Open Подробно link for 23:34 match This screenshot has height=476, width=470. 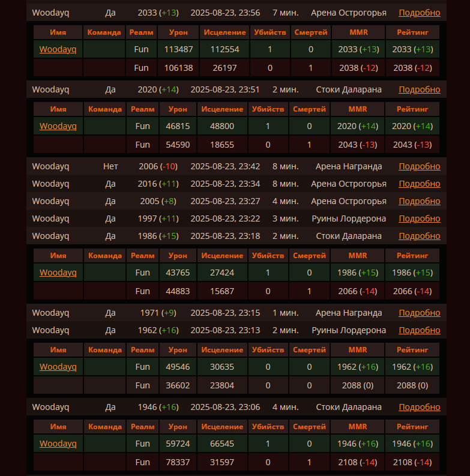[420, 184]
